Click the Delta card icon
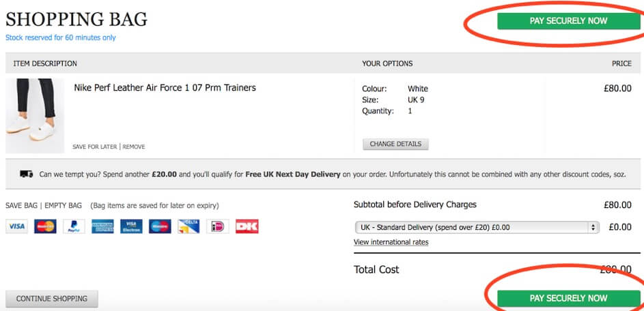Viewport: 644px width, 311px height. click(x=188, y=226)
